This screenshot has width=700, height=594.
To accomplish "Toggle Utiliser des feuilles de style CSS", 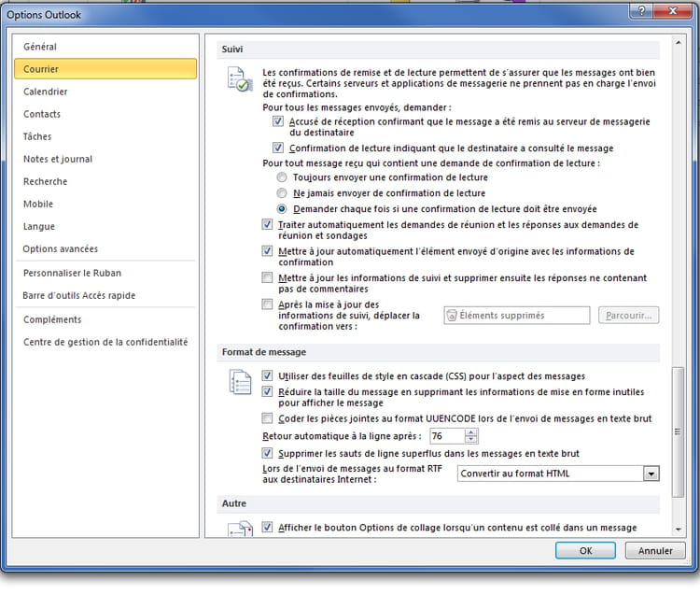I will [x=267, y=375].
